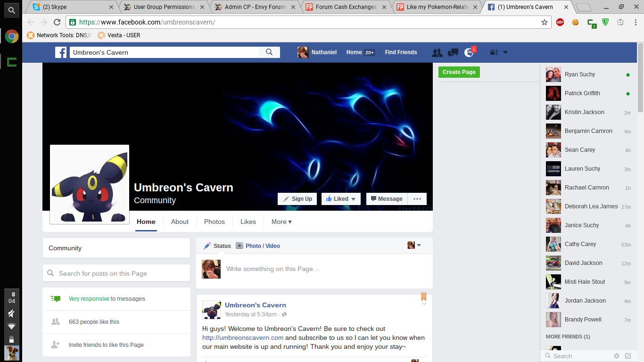
Task: Switch to the About page tab
Action: click(180, 222)
